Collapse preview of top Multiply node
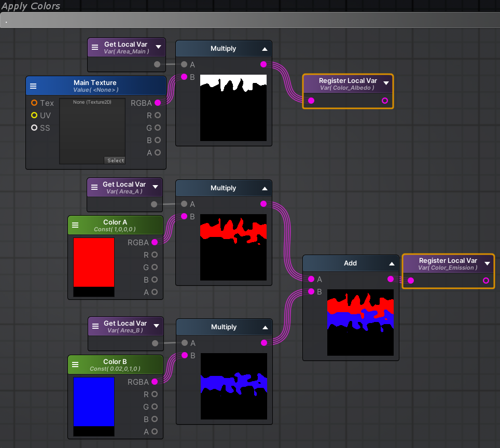 pos(265,49)
